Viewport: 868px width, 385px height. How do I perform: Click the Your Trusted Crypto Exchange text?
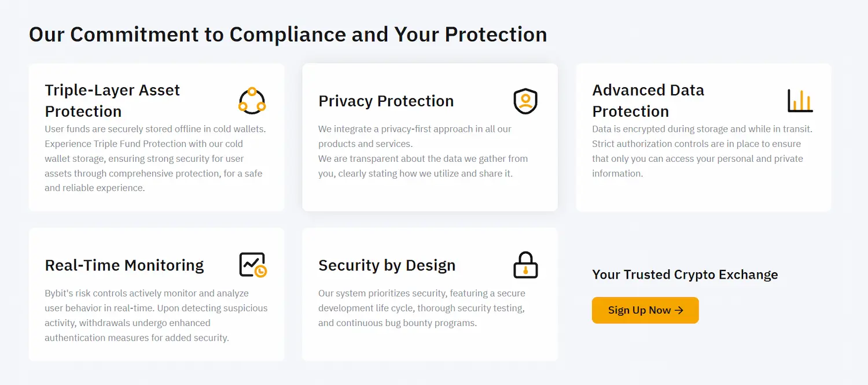pos(685,275)
